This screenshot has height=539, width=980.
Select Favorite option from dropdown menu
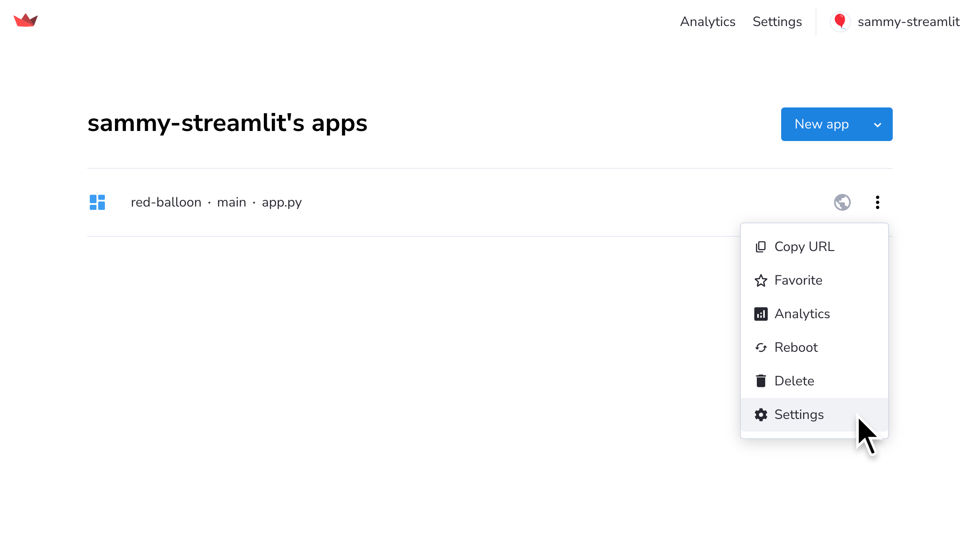pos(798,280)
